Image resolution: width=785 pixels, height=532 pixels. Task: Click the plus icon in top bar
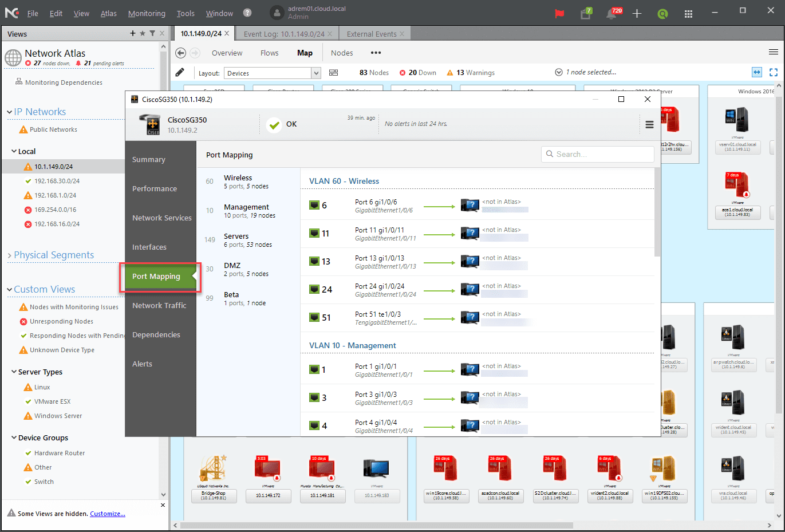coord(637,14)
